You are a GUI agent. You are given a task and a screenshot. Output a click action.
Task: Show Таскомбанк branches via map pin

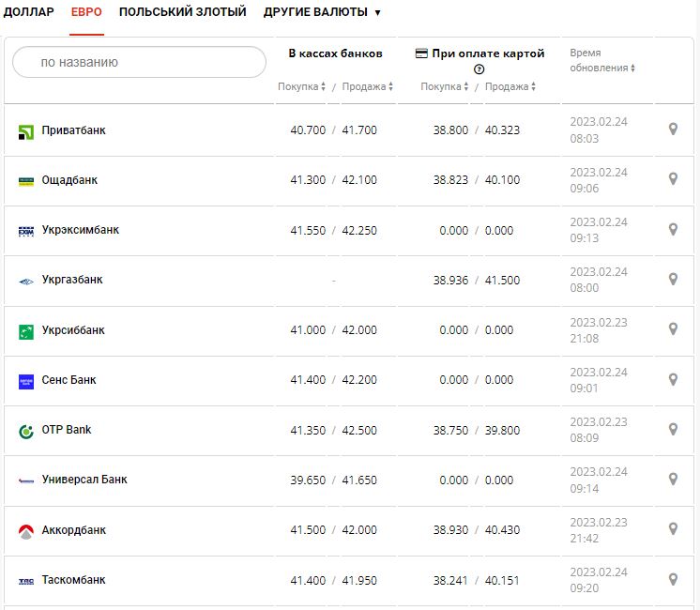point(673,579)
